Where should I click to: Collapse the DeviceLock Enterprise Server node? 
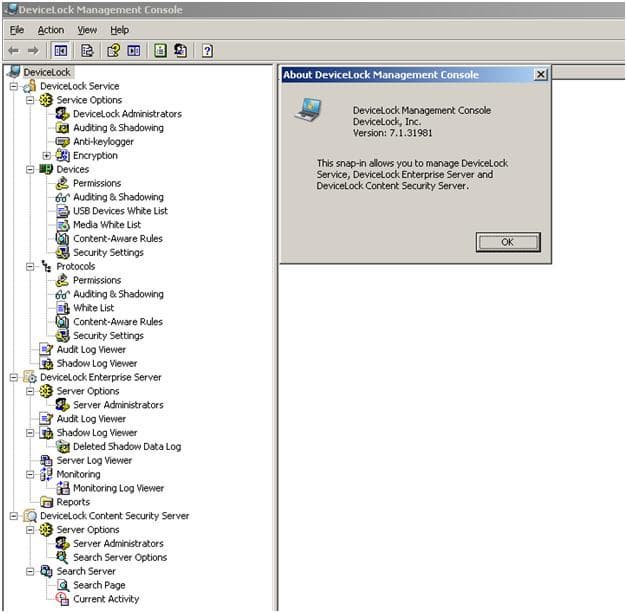(x=14, y=377)
